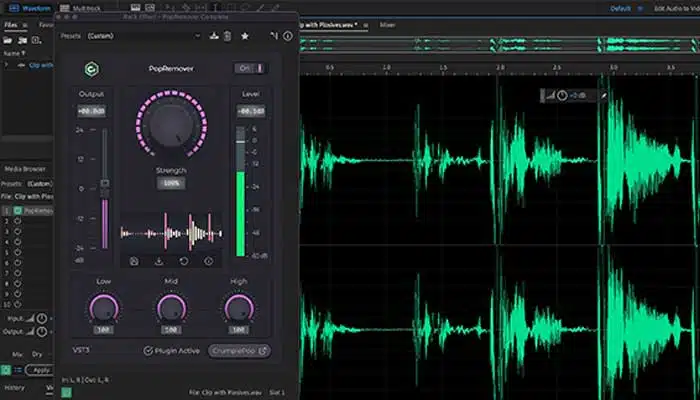Image resolution: width=700 pixels, height=400 pixels.
Task: Click the Output gain slider handle
Action: tap(105, 183)
